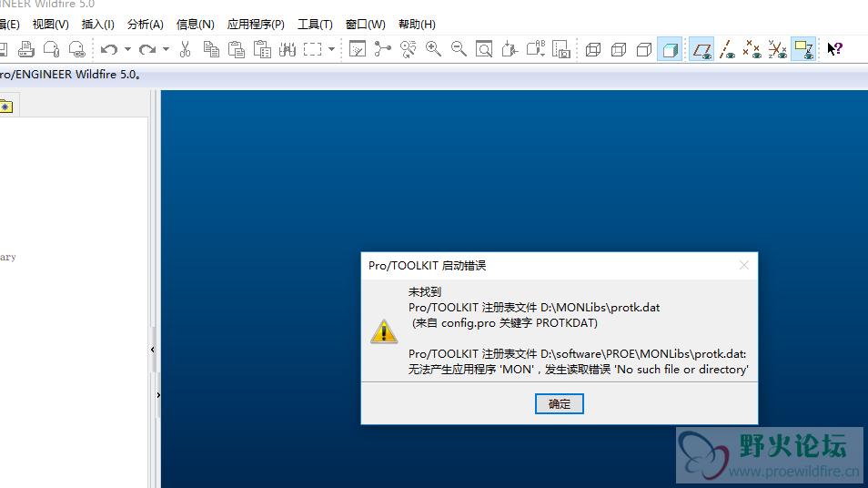Viewport: 868px width, 488px height.
Task: Open the 工具(T) menu
Action: coord(315,25)
